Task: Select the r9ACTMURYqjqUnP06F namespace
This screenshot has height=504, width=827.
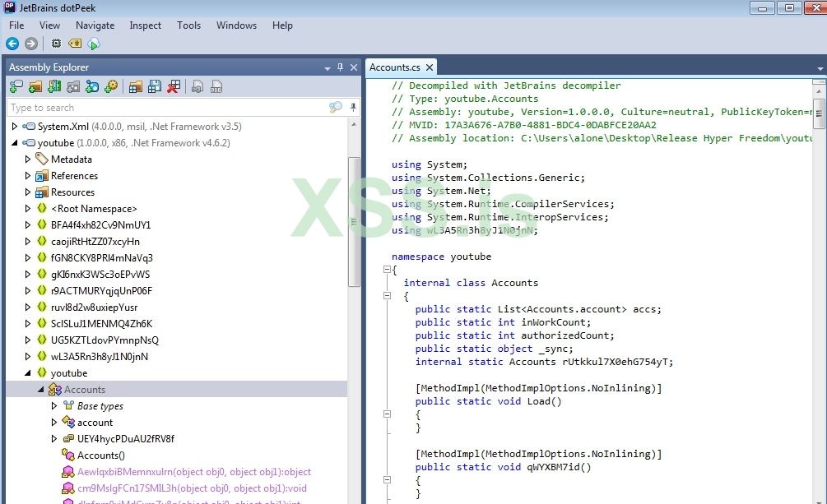Action: (101, 290)
